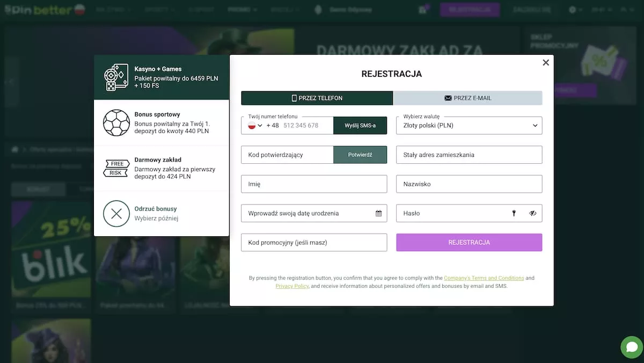
Task: Expand the PROMO menu in top navigation
Action: (x=242, y=10)
